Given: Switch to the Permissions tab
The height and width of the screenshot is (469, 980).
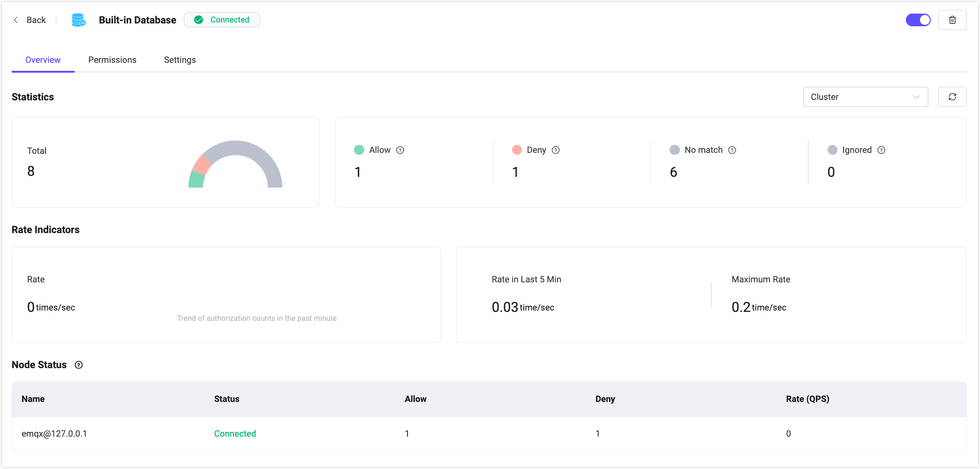Looking at the screenshot, I should click(x=112, y=60).
